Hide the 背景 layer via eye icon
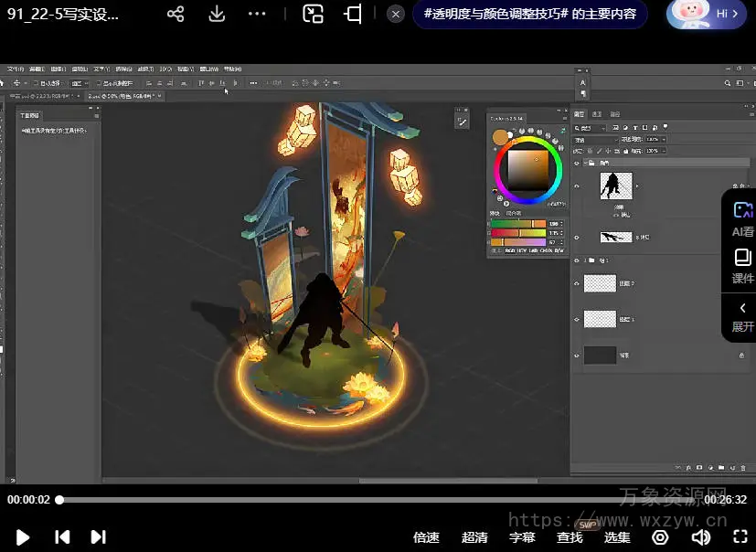Screen dimensions: 756x552 pyautogui.click(x=577, y=356)
